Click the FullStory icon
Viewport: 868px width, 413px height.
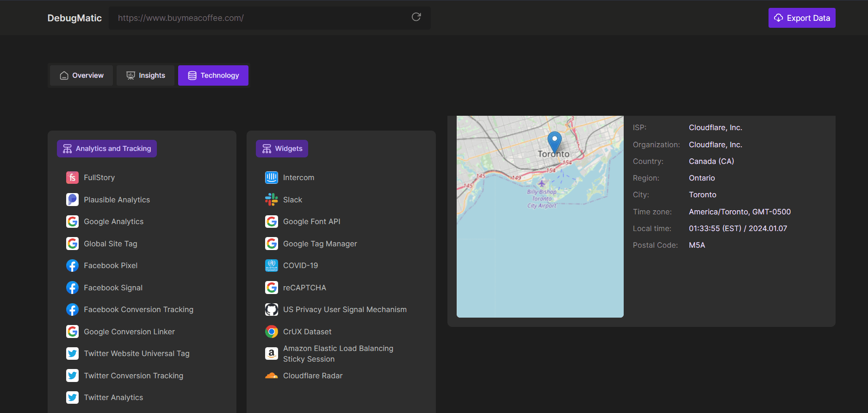pyautogui.click(x=72, y=177)
